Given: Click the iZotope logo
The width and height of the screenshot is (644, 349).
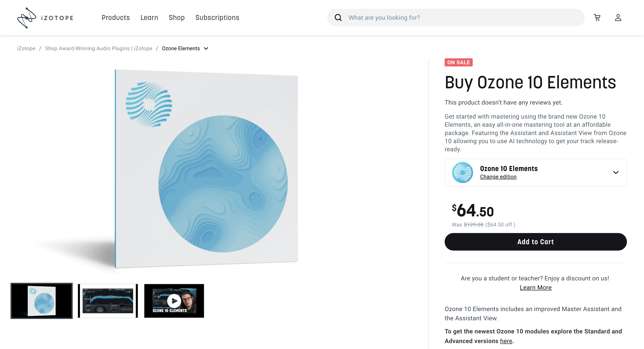Looking at the screenshot, I should tap(45, 18).
